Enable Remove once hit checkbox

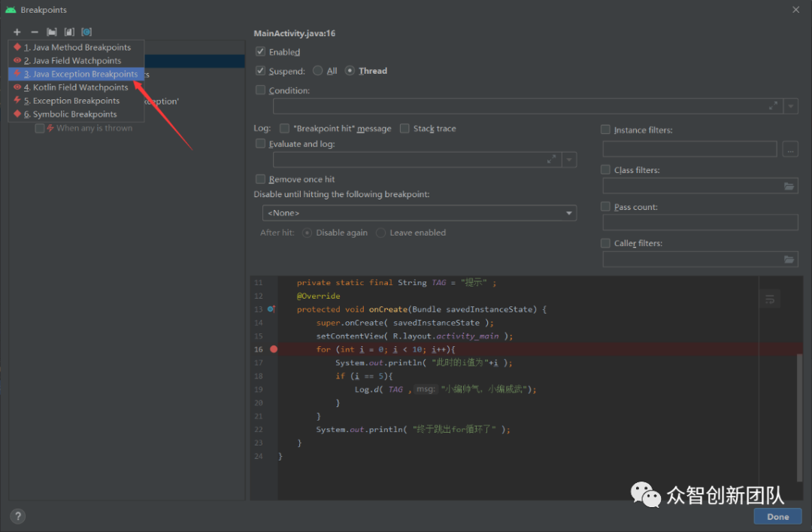pyautogui.click(x=260, y=179)
